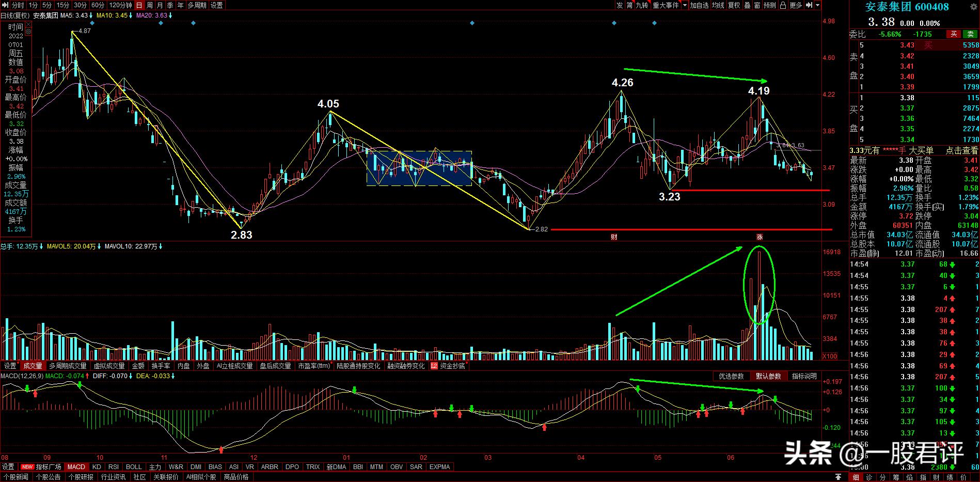
Task: Select 融资融券变化 indicator tab
Action: click(x=406, y=366)
